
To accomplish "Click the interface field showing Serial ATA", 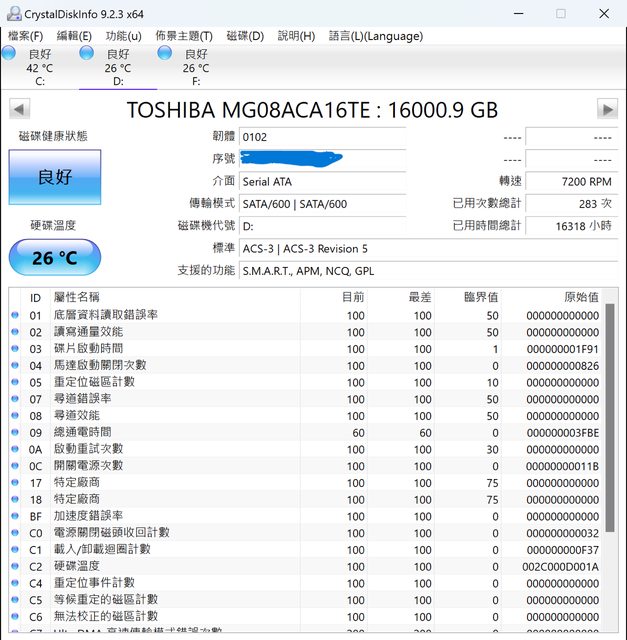I will (x=322, y=181).
